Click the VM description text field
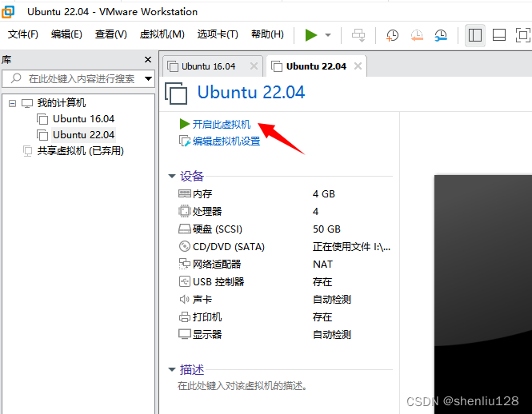This screenshot has width=532, height=414. click(x=242, y=386)
